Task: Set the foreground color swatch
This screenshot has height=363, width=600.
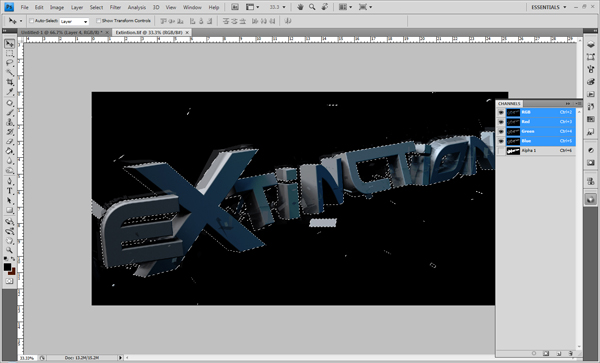Action: coord(7,267)
